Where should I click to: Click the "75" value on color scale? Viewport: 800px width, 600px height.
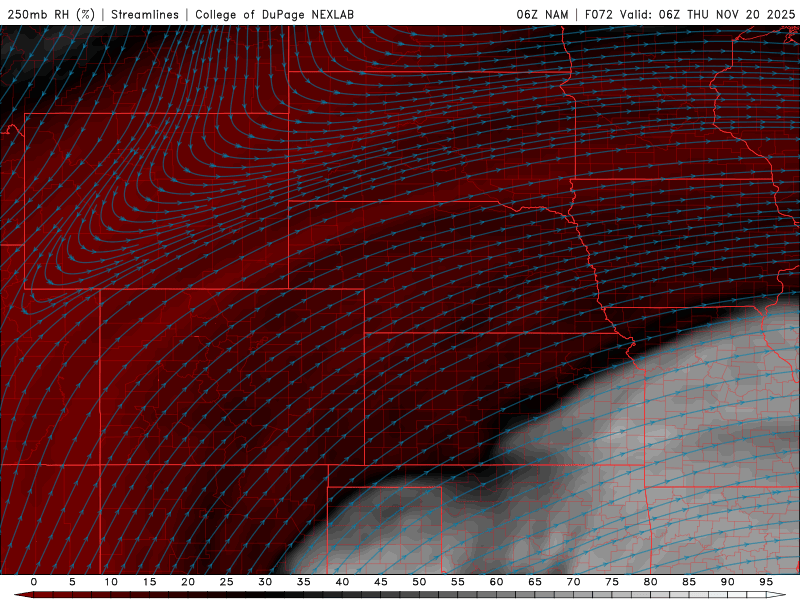(x=612, y=582)
